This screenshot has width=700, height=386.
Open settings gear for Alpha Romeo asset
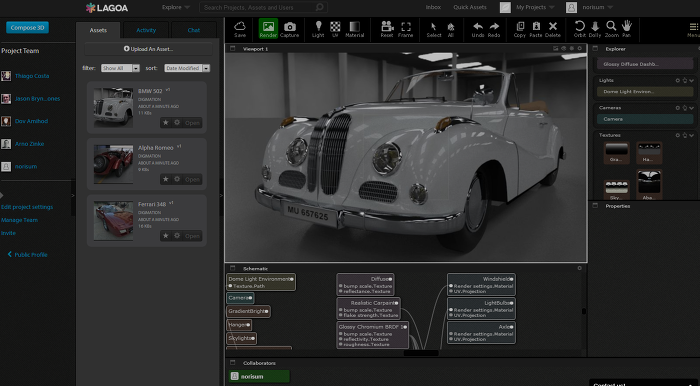tap(177, 179)
